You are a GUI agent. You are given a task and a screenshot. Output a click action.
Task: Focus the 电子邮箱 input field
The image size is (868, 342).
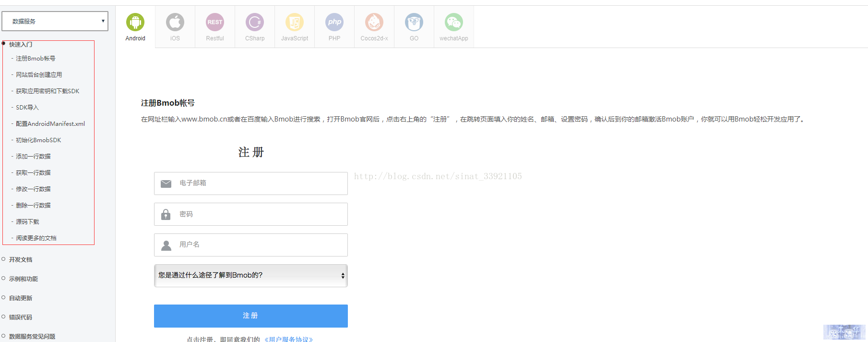pos(251,183)
